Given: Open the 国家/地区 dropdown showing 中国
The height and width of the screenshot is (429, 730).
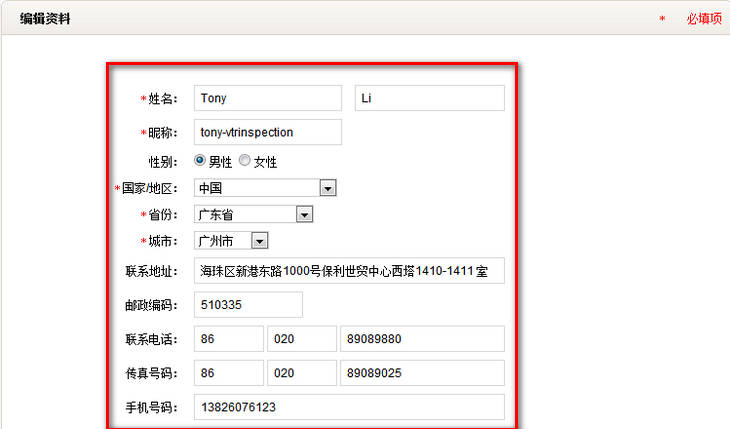Looking at the screenshot, I should [265, 188].
